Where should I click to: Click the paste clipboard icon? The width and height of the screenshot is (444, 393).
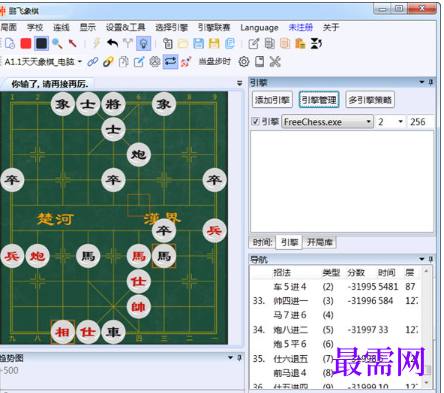click(300, 43)
